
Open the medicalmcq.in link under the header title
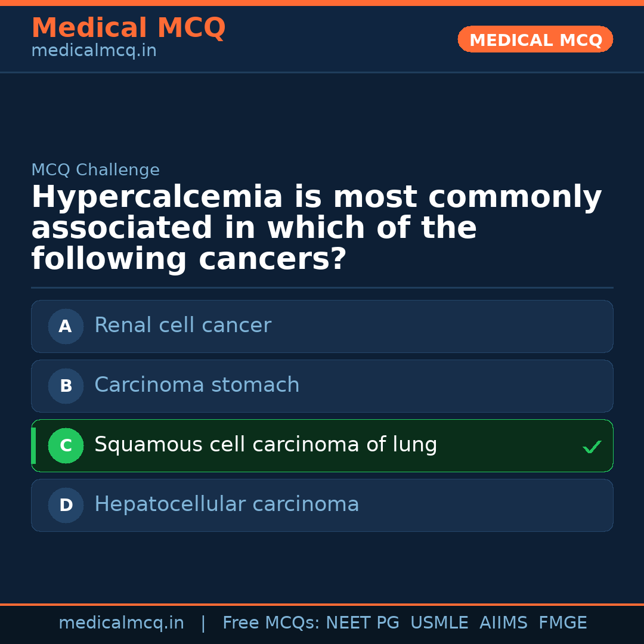click(x=94, y=51)
